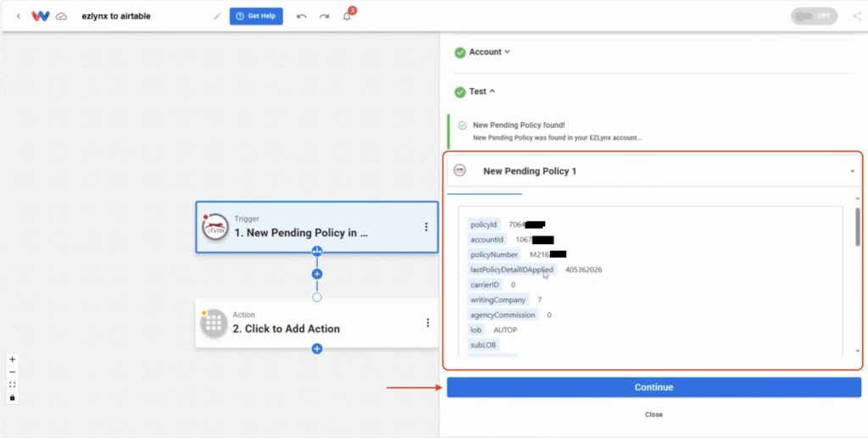Click the EZLynx trigger app icon

tap(215, 227)
